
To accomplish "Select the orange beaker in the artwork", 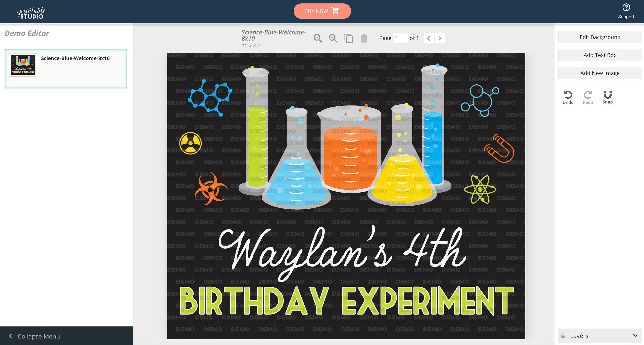I will [x=351, y=149].
